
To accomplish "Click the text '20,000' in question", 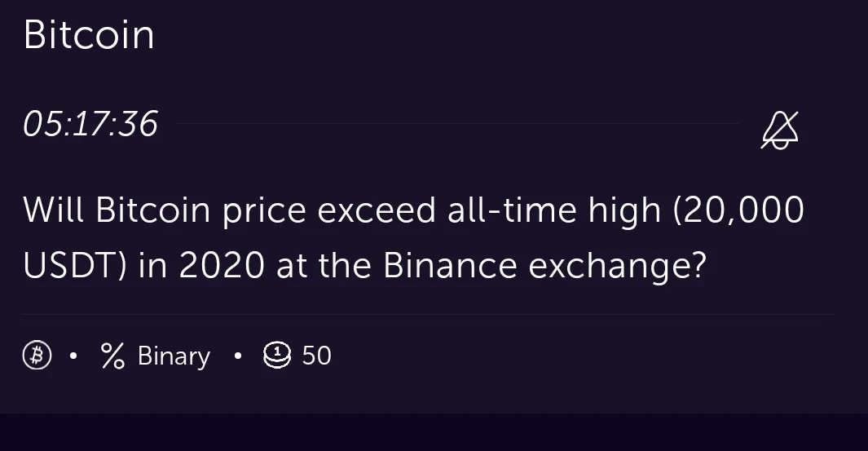I will click(x=743, y=210).
